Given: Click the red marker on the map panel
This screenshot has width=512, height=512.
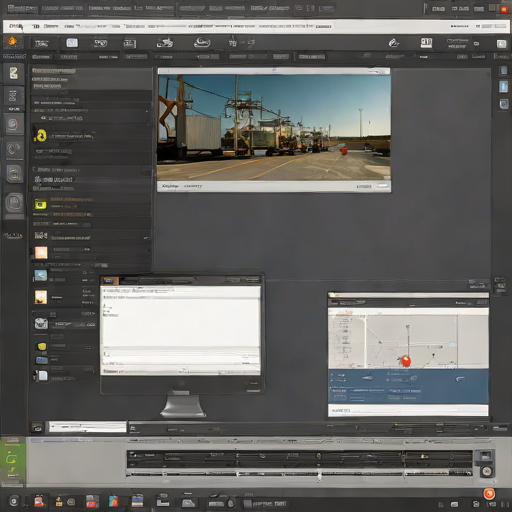Looking at the screenshot, I should (406, 360).
